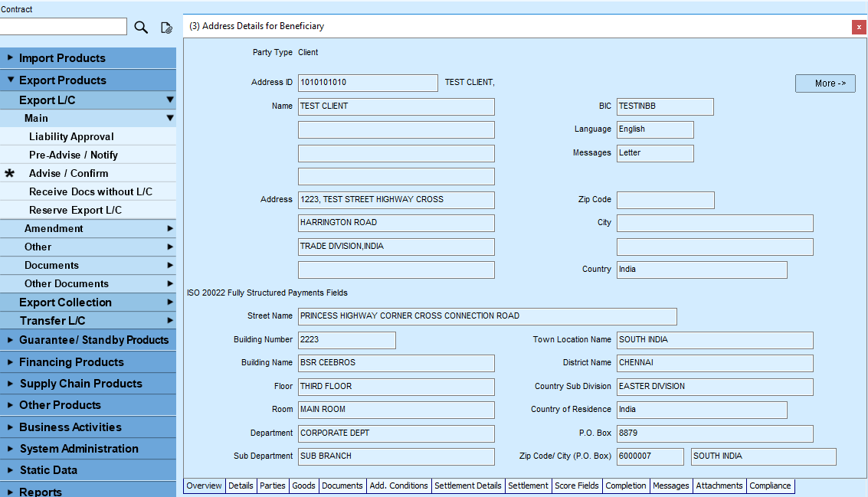The width and height of the screenshot is (868, 497).
Task: Expand the Export Collection submenu
Action: tap(88, 302)
